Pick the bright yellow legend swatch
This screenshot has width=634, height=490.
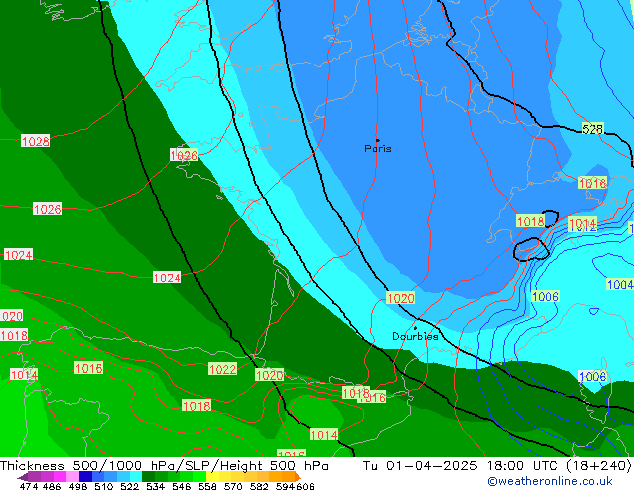pos(212,476)
